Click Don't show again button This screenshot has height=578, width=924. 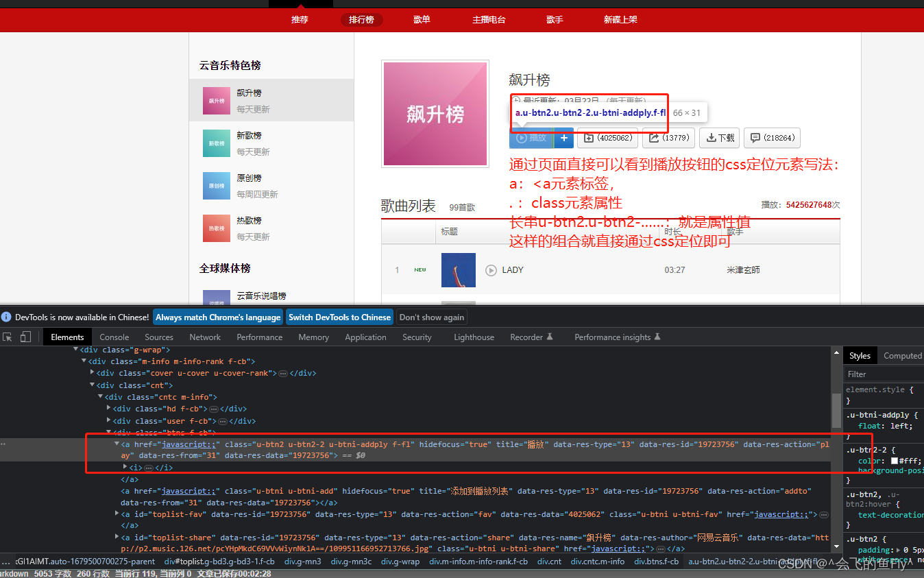432,317
